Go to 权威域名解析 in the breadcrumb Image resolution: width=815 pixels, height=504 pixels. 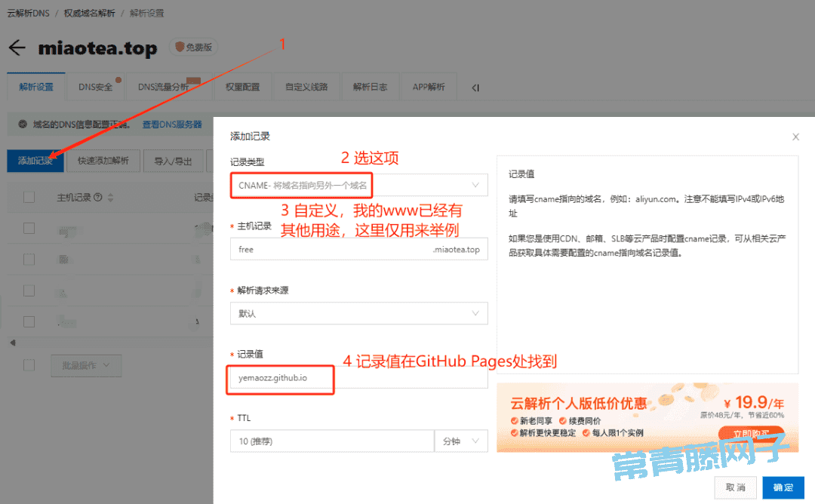pos(89,13)
